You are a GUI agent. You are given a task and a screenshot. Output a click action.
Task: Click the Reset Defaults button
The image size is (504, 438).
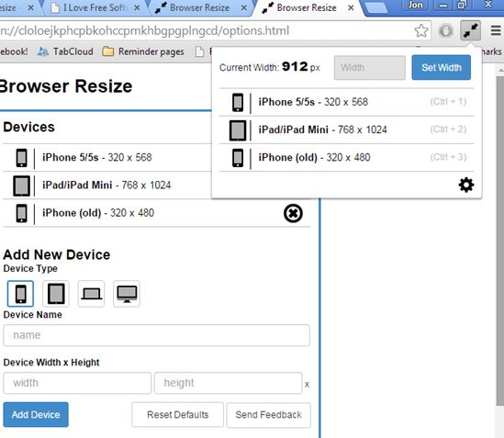[177, 415]
